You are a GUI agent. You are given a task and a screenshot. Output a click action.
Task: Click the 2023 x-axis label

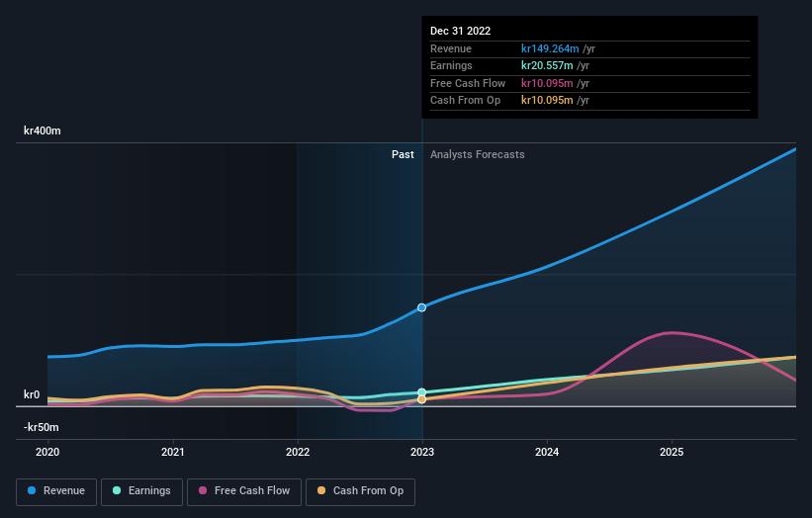(x=422, y=452)
